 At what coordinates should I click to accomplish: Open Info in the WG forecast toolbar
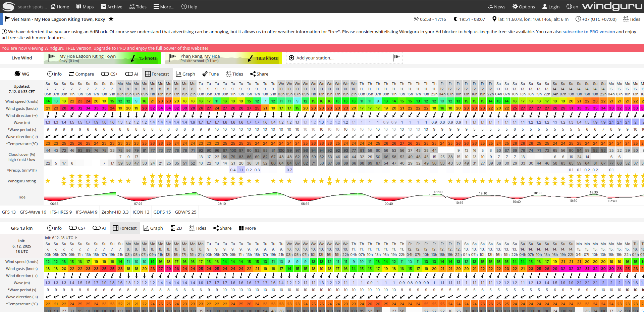coord(54,74)
